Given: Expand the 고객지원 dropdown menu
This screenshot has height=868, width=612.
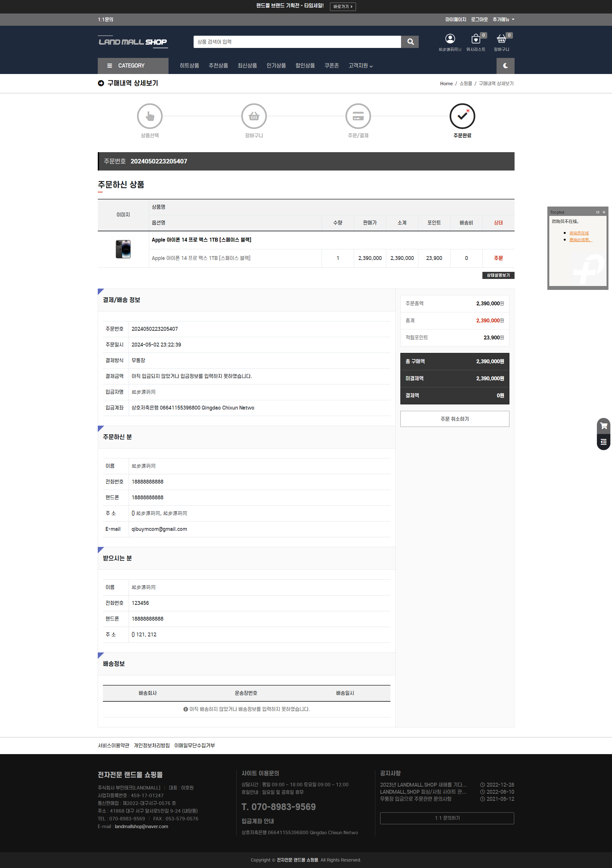Looking at the screenshot, I should point(361,66).
